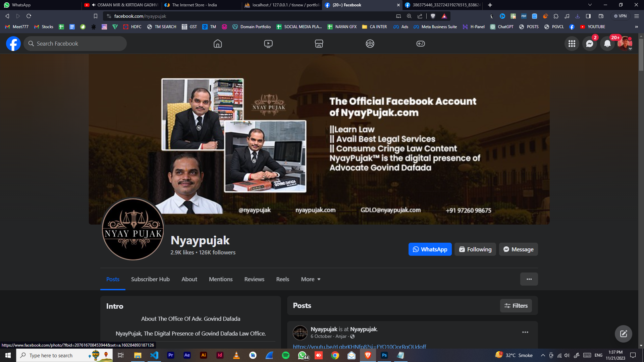
Task: Click the zoom magnifier icon in address bar
Action: (x=409, y=16)
